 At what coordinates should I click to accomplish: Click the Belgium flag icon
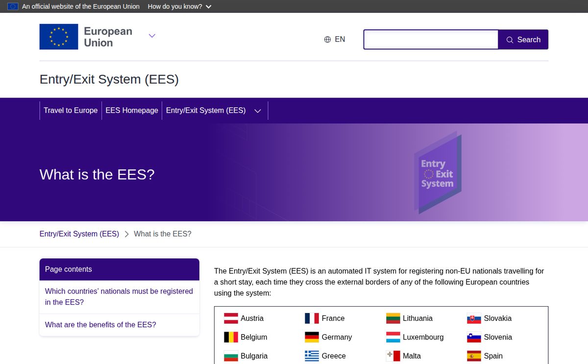pos(231,337)
